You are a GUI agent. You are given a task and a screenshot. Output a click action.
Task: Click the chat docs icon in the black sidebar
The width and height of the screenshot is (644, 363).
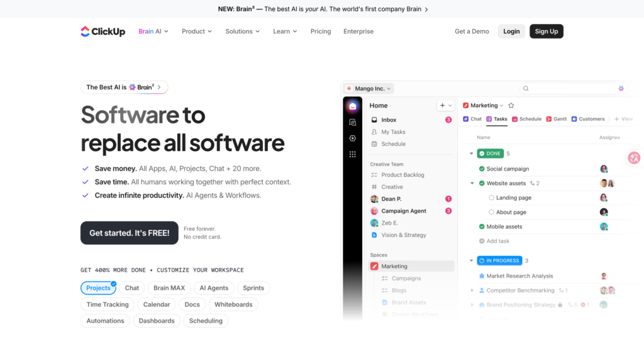[352, 123]
